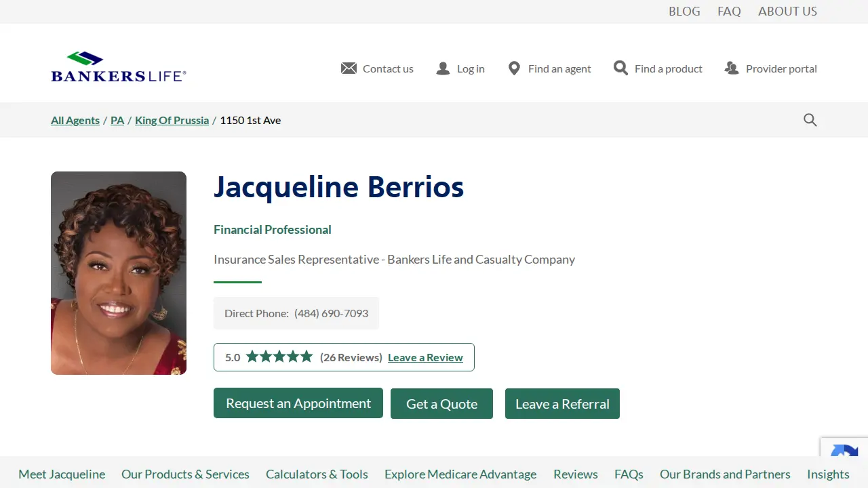Open the FAQ link in top bar
The height and width of the screenshot is (488, 868).
(x=729, y=12)
